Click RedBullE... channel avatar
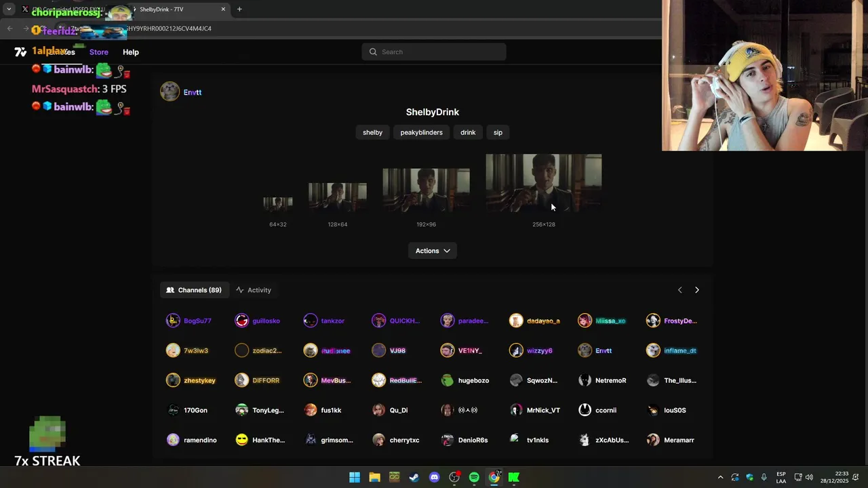The image size is (868, 488). [x=378, y=380]
